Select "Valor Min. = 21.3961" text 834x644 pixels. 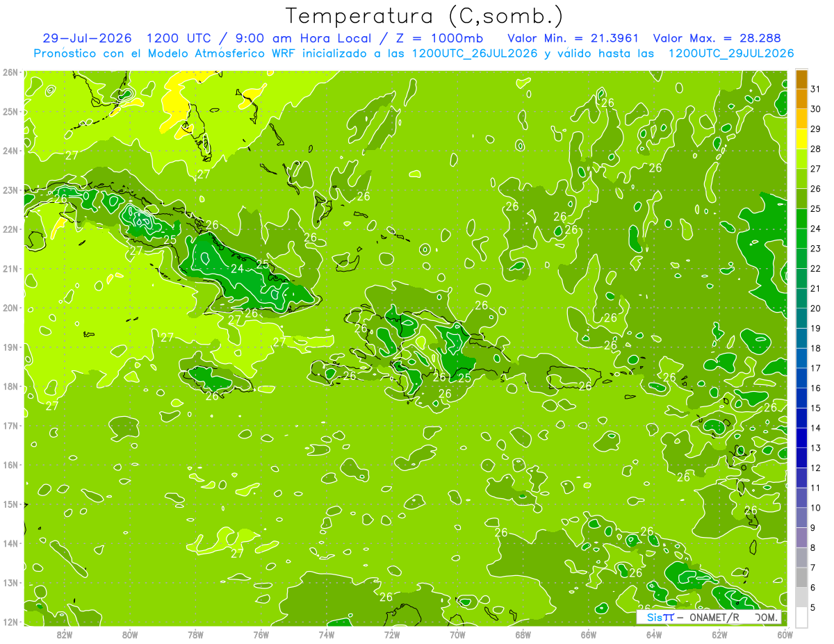point(573,38)
